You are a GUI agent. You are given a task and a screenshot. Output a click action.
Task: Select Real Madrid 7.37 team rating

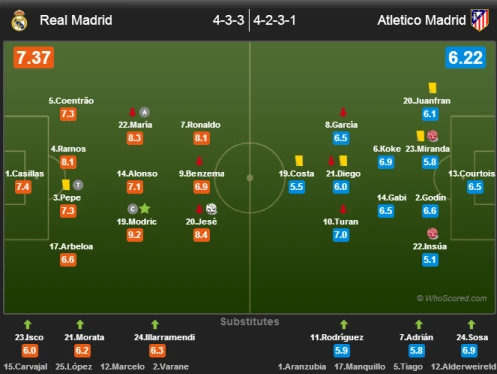[x=34, y=58]
